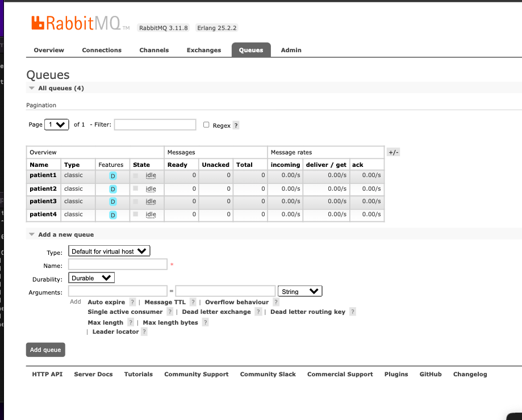Open the Community Support footer link

197,374
